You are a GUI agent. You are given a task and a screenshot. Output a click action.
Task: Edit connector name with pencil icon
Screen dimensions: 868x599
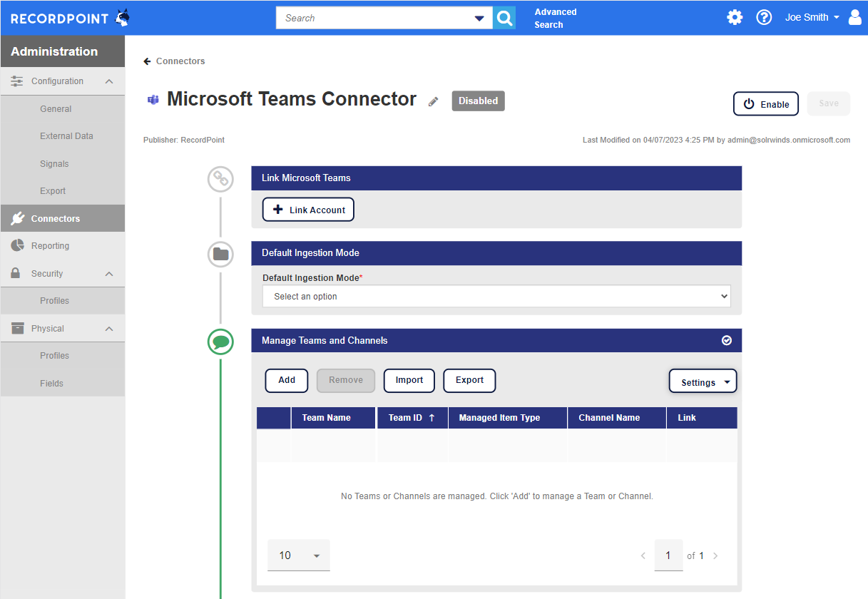tap(433, 102)
